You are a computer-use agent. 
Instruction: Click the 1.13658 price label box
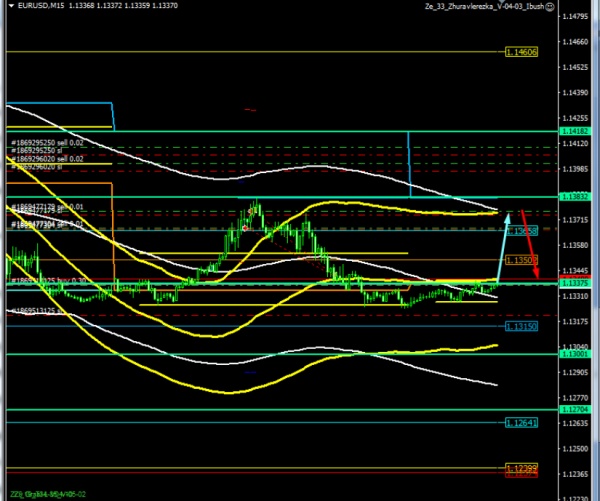point(523,230)
